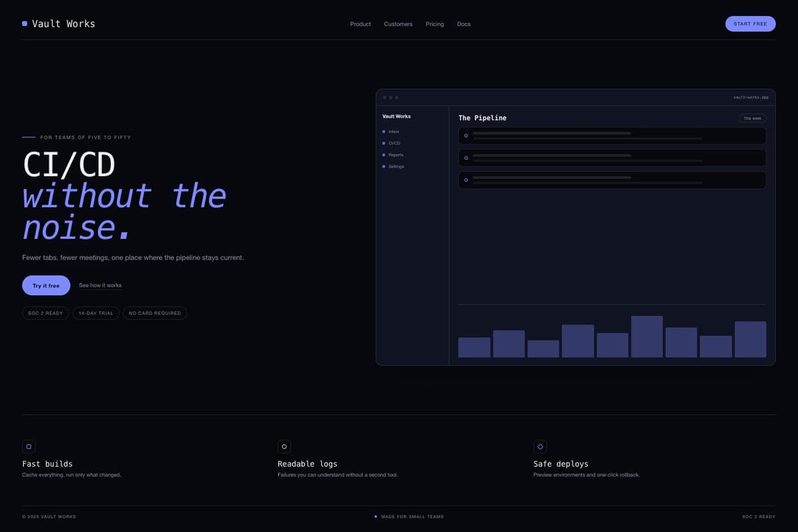This screenshot has width=798, height=532.
Task: Click the Vault Works logo square
Action: pos(25,24)
